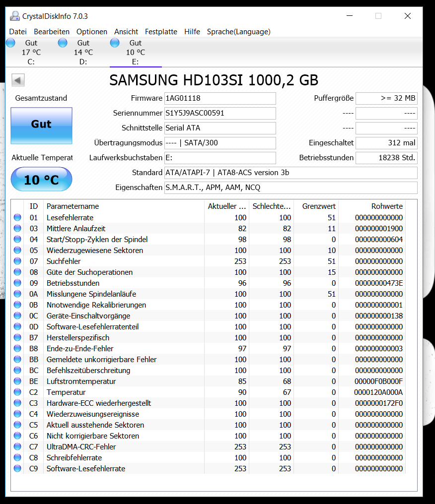Screen dimensions: 435x504
Task: Click the Übertragungsmodus field SATA/300
Action: (220, 143)
